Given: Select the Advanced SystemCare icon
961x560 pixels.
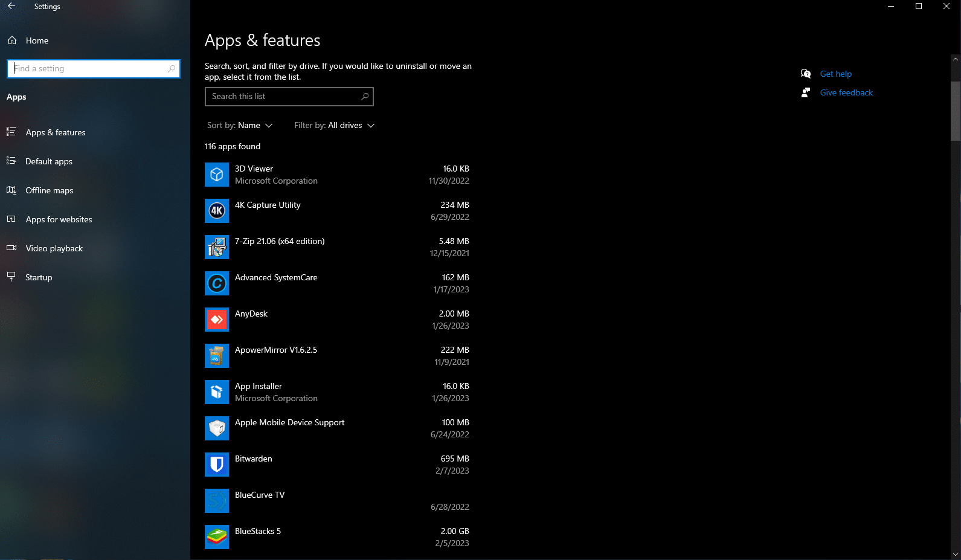Looking at the screenshot, I should pyautogui.click(x=217, y=283).
